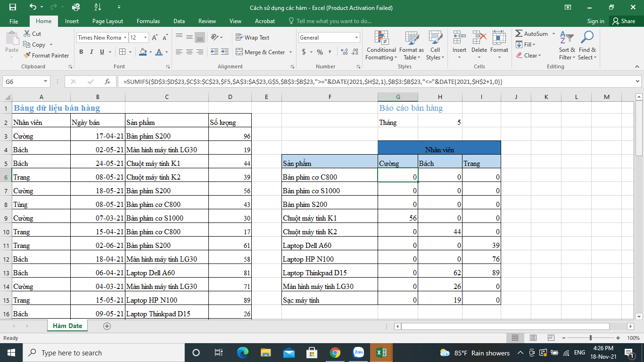The height and width of the screenshot is (362, 644).
Task: Increase Indent icon
Action: coord(224,52)
